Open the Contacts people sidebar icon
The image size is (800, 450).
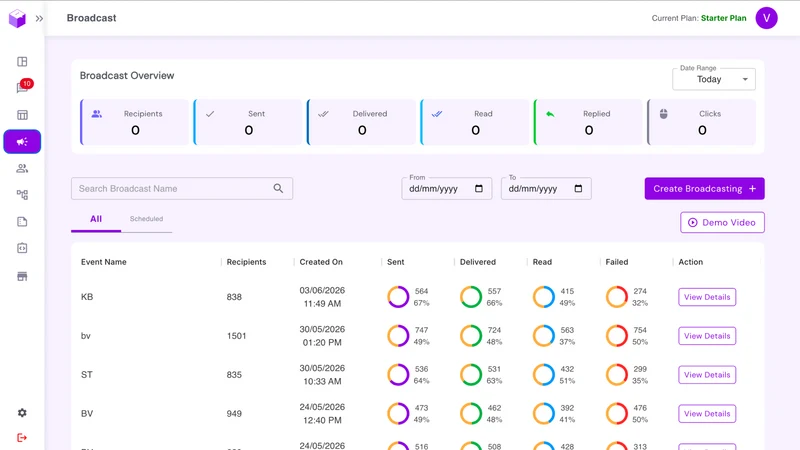pos(22,168)
